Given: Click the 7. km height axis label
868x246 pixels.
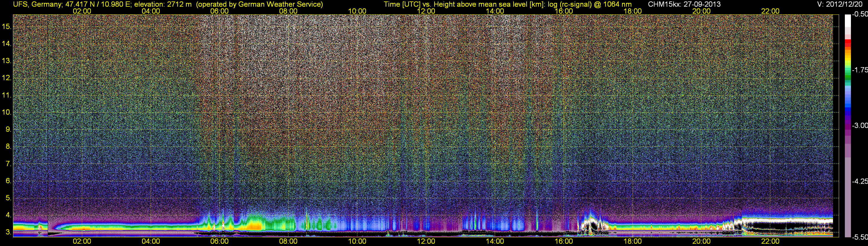Looking at the screenshot, I should tap(8, 164).
